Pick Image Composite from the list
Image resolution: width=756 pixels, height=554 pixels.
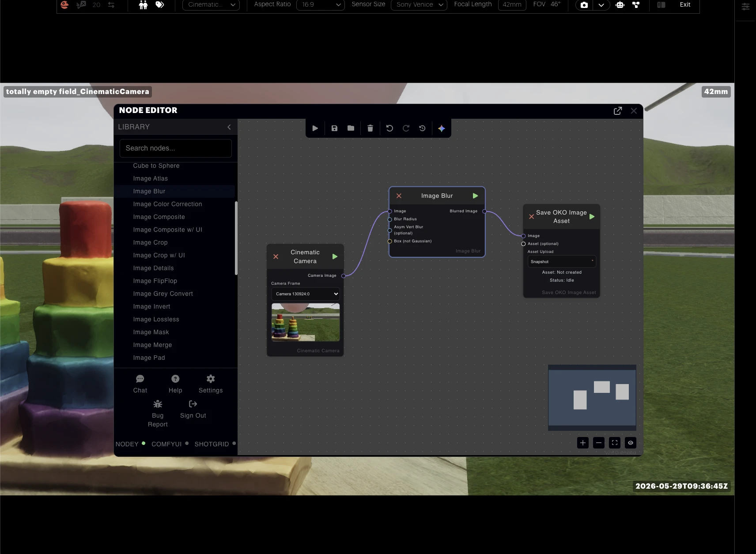pos(159,217)
